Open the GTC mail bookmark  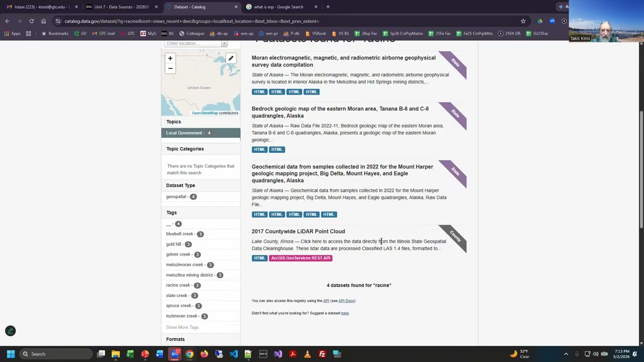click(103, 34)
